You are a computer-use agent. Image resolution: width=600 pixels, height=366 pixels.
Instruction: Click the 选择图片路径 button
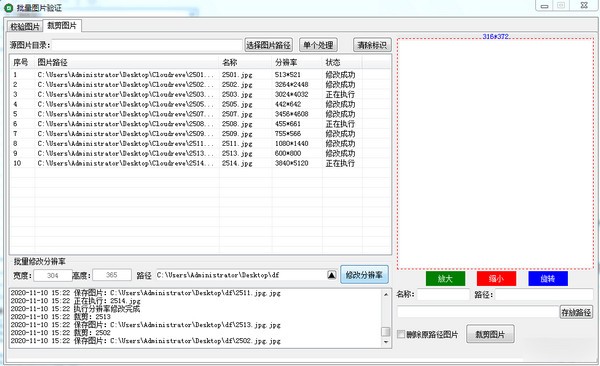(268, 45)
